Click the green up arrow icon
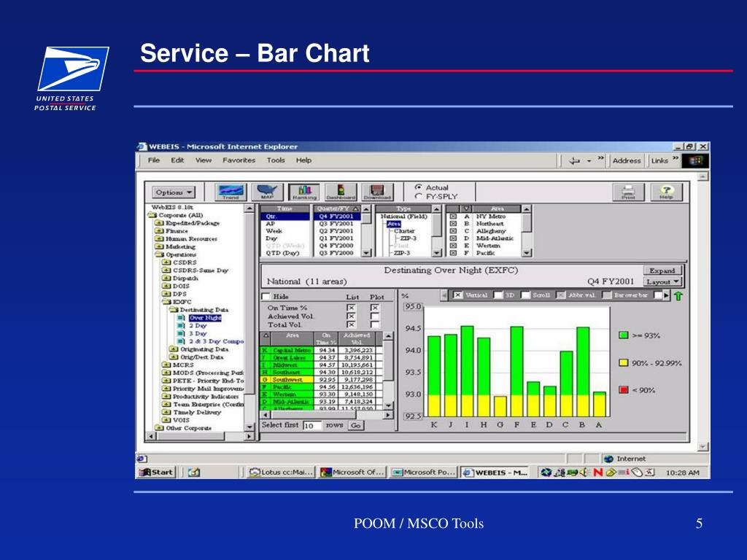This screenshot has height=560, width=747. (678, 296)
